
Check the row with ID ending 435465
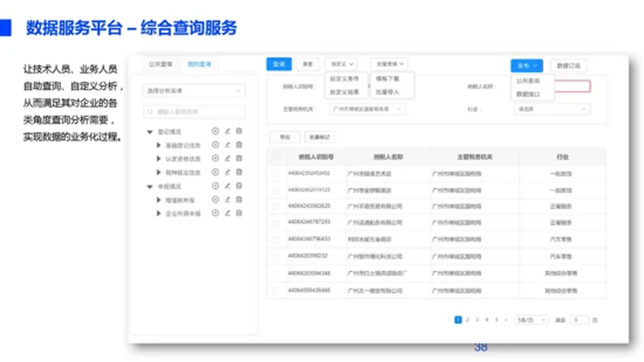pos(275,290)
